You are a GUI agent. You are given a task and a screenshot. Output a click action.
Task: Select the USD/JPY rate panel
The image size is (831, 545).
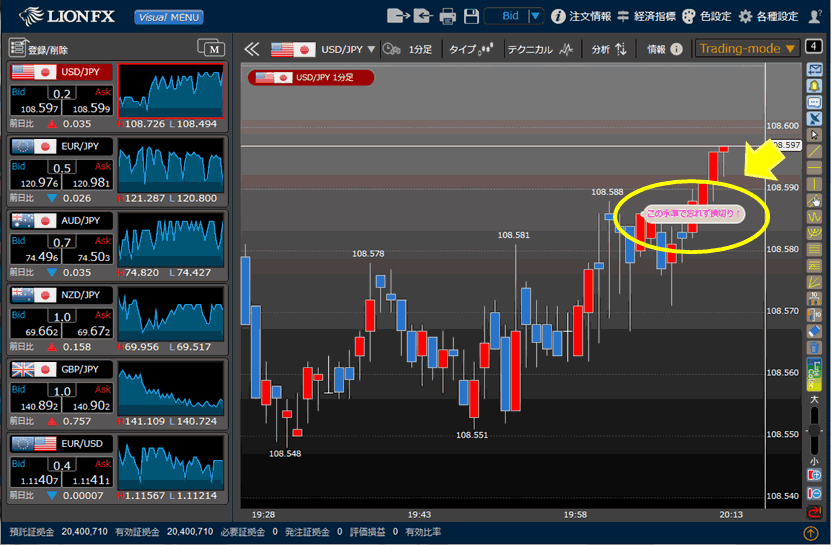118,96
